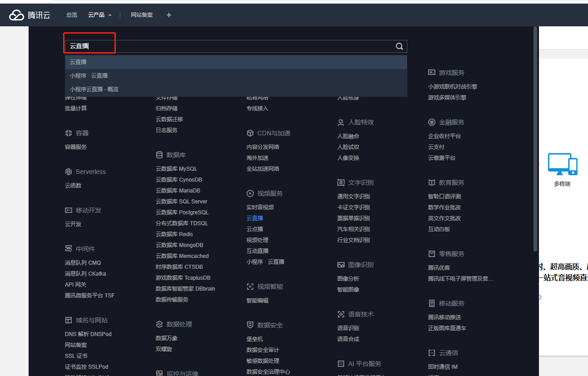Open 云数据库 MongoDB link
The image size is (588, 376).
pyautogui.click(x=179, y=245)
